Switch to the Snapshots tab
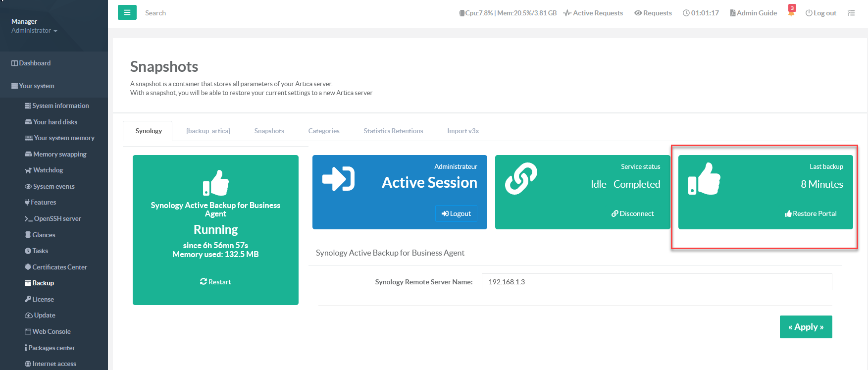Screen dimensions: 868x370 click(x=269, y=131)
